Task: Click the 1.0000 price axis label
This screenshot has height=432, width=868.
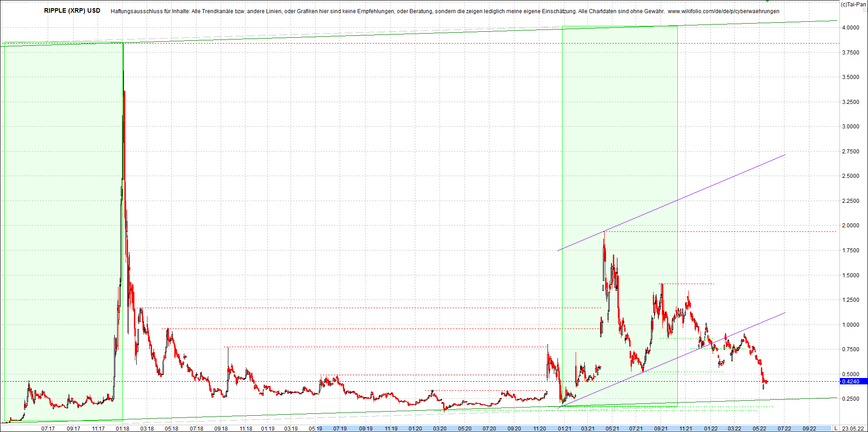Action: pos(850,325)
